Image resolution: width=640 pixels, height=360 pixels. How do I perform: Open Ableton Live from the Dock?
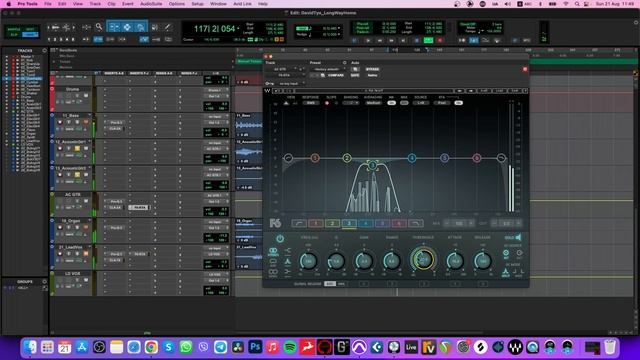tap(411, 347)
